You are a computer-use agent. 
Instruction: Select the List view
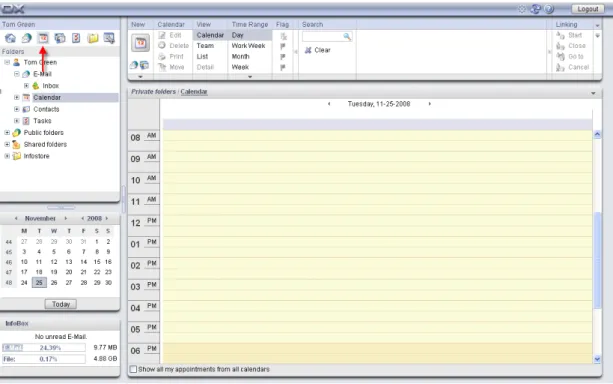pyautogui.click(x=202, y=56)
